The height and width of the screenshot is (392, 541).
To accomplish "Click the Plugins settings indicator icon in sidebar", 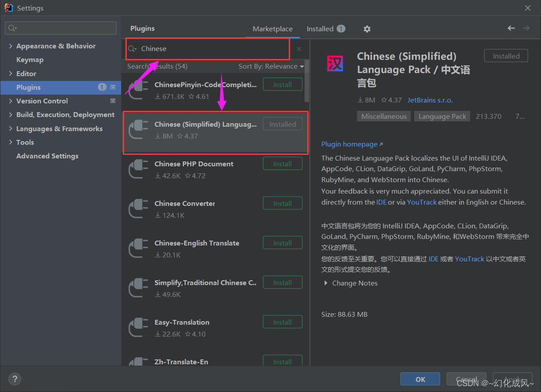I will (113, 87).
